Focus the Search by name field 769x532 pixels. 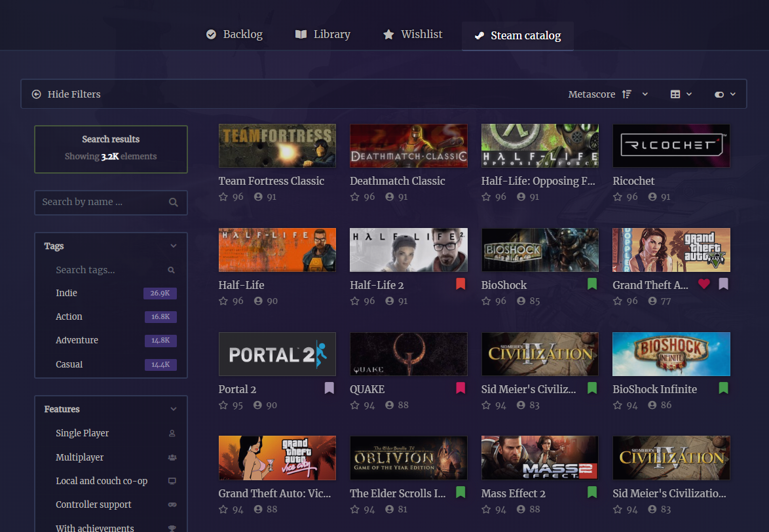pyautogui.click(x=111, y=202)
